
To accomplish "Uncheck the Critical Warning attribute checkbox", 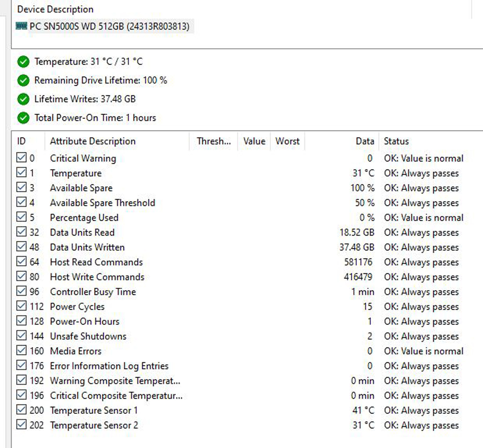I will pos(22,157).
